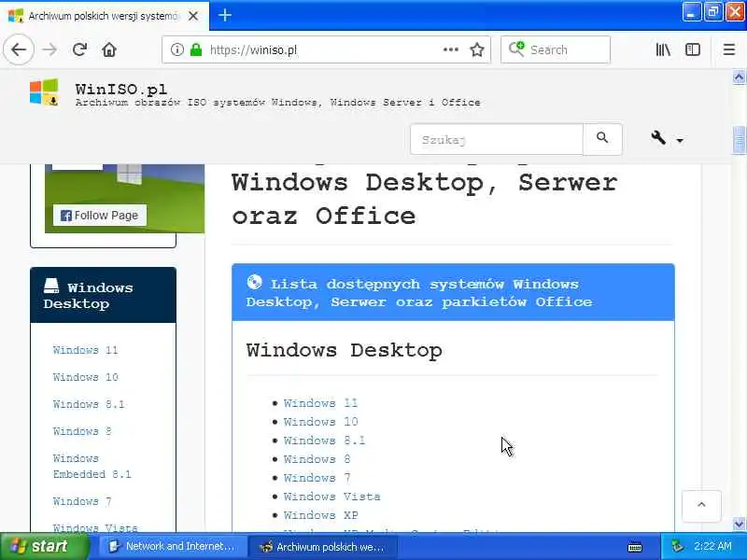
Task: Click the system tray network icon
Action: coord(678,546)
